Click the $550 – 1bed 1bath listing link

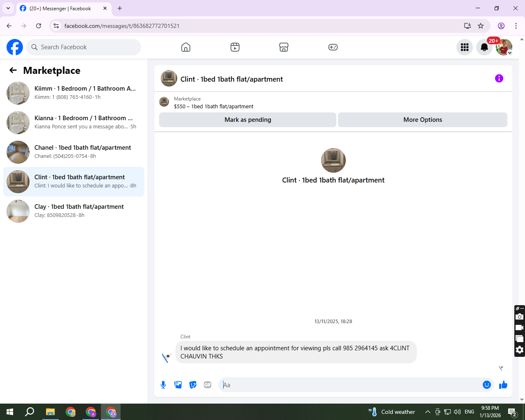tap(214, 106)
